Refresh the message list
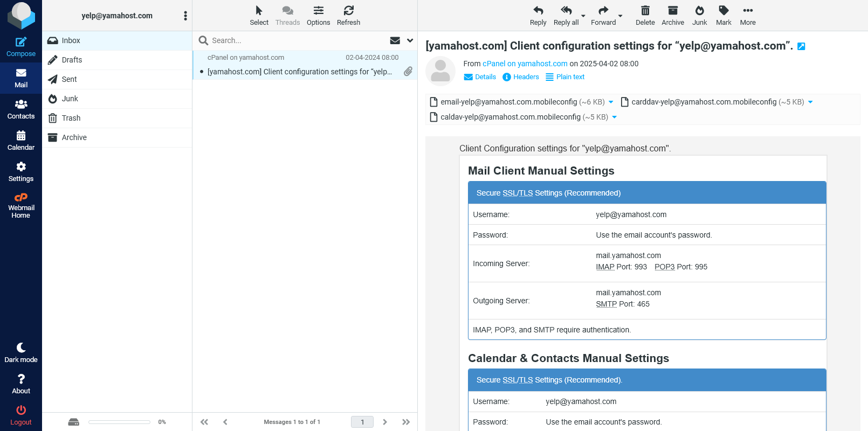 point(348,16)
